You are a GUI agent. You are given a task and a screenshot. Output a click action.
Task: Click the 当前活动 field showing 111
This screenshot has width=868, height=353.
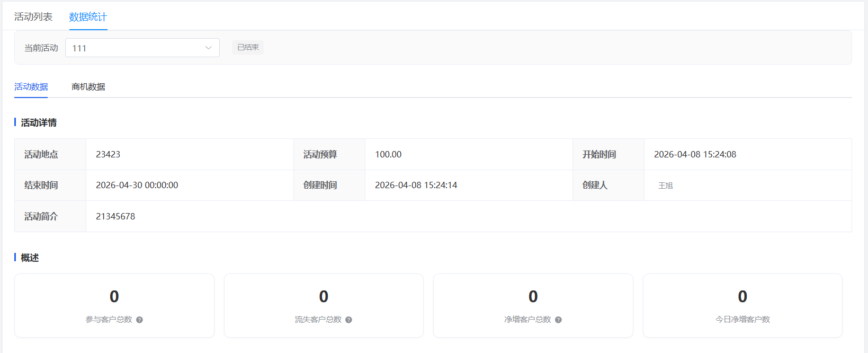pos(142,48)
